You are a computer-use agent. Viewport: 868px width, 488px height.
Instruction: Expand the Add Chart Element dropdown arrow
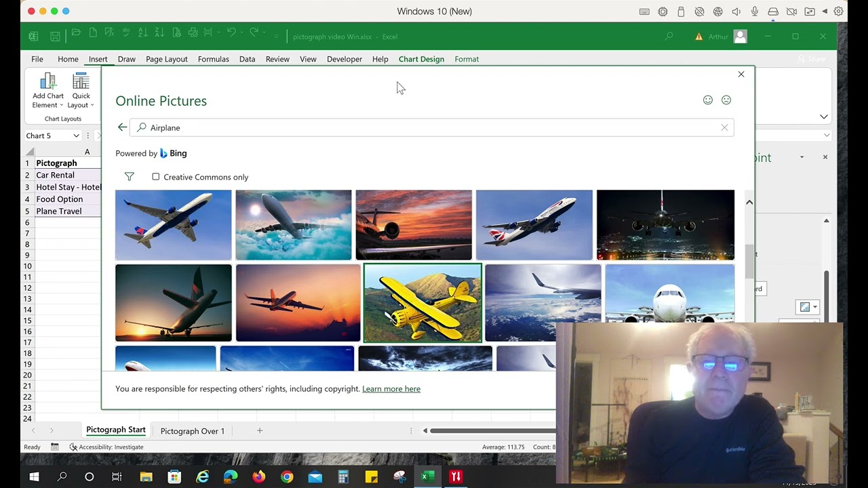pyautogui.click(x=61, y=105)
